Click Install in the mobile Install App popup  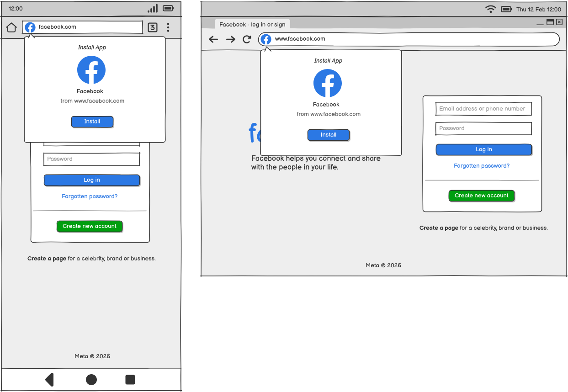92,122
